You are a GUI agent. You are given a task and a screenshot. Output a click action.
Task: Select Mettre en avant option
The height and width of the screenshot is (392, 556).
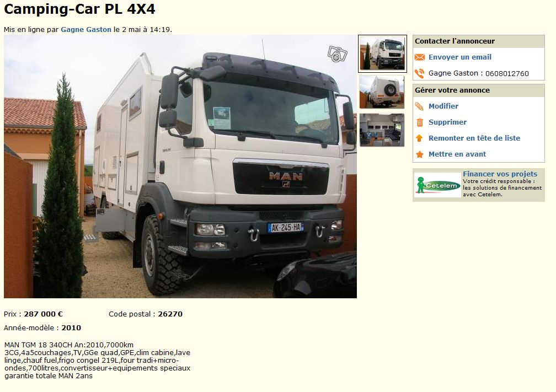[x=457, y=154]
